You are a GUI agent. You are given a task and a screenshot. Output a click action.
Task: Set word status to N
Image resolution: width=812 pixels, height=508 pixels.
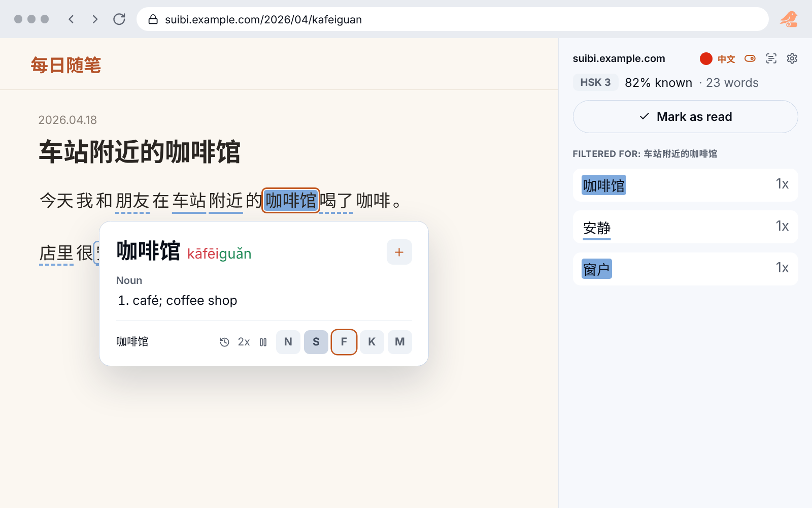click(288, 342)
